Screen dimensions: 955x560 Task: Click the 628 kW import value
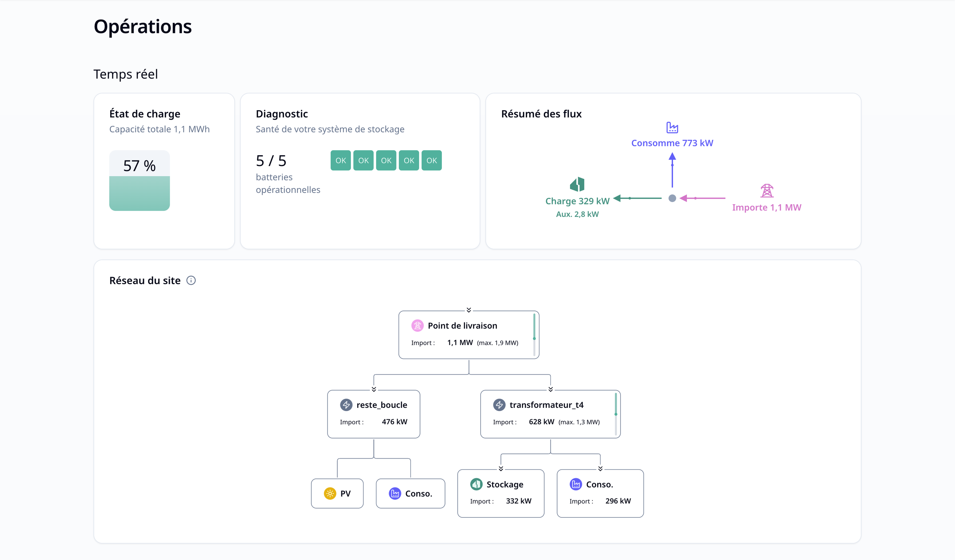(542, 422)
